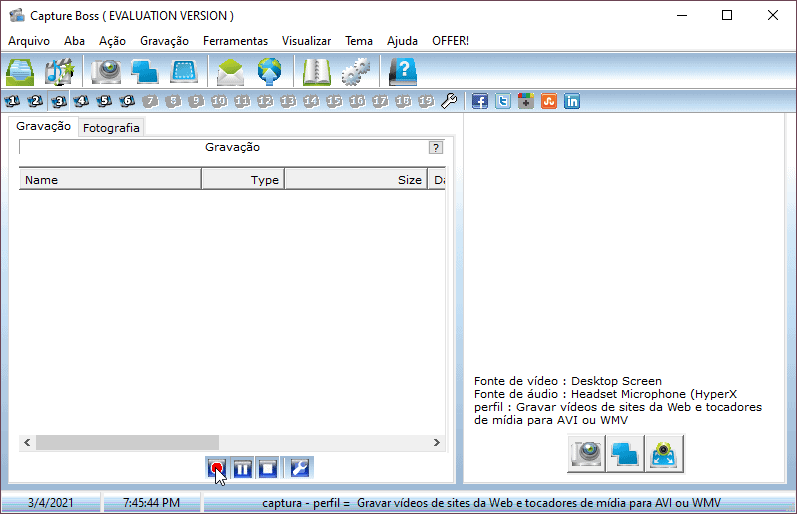
Task: Switch to the Fotografia tab
Action: coord(111,128)
